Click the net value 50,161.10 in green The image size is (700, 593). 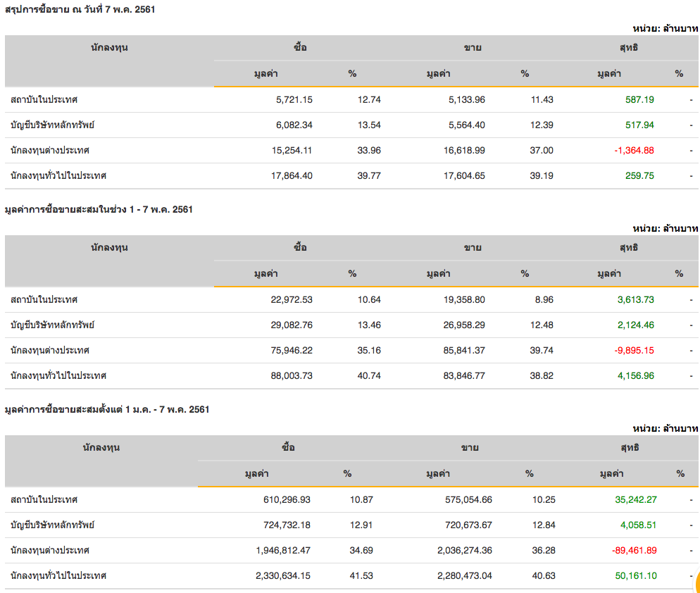pos(635,575)
